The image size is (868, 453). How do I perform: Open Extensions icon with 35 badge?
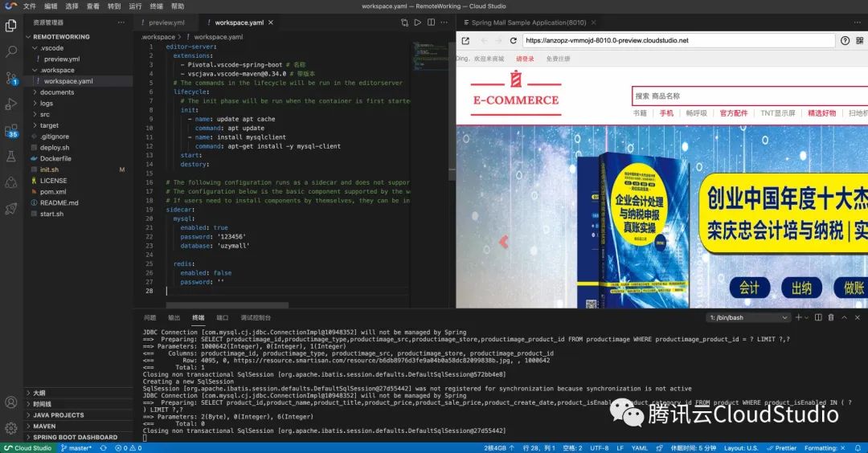pyautogui.click(x=11, y=131)
